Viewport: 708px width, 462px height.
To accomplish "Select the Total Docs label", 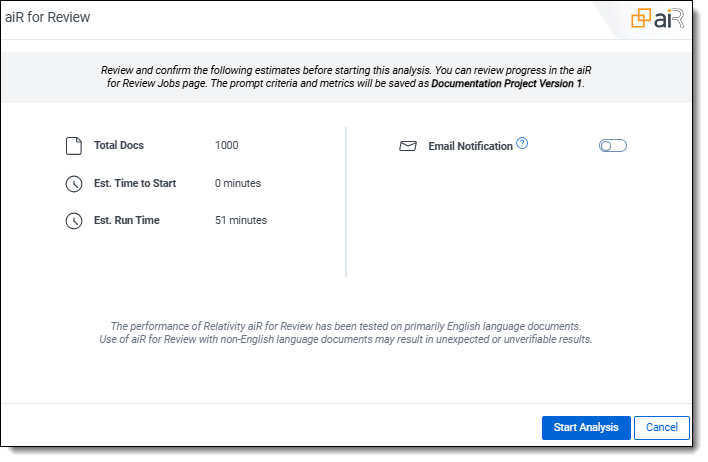I will [x=119, y=146].
